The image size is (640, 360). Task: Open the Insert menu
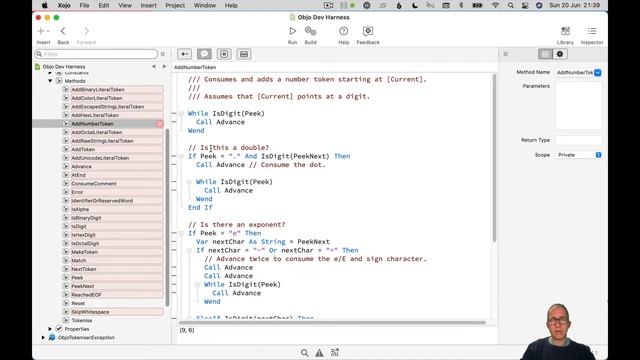click(148, 5)
